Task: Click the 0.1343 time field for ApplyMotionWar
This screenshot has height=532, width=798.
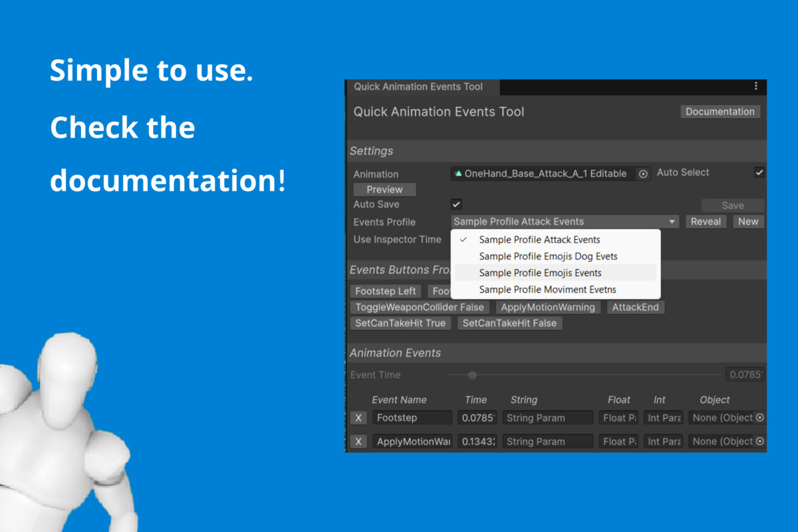Action: pyautogui.click(x=477, y=442)
